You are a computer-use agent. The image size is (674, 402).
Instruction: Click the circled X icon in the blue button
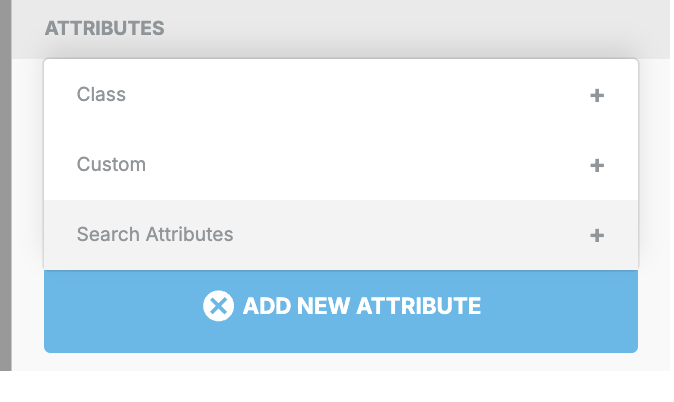[218, 306]
